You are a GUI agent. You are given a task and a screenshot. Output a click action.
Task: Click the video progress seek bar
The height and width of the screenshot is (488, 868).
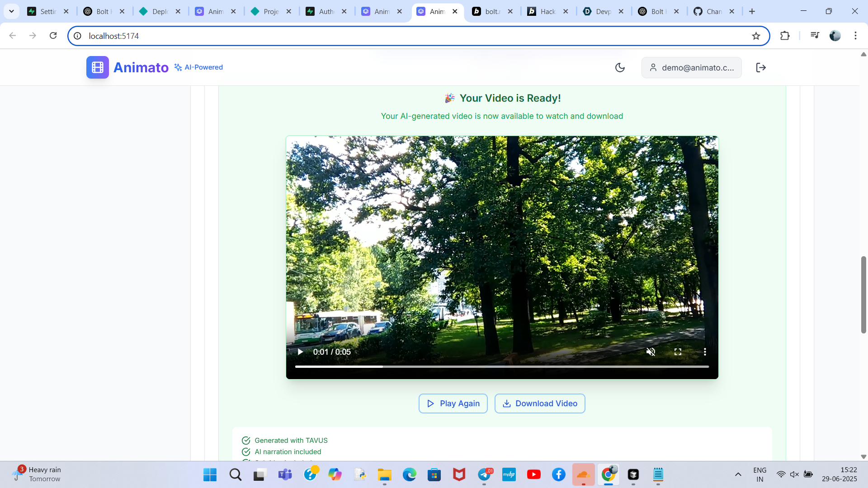click(502, 366)
